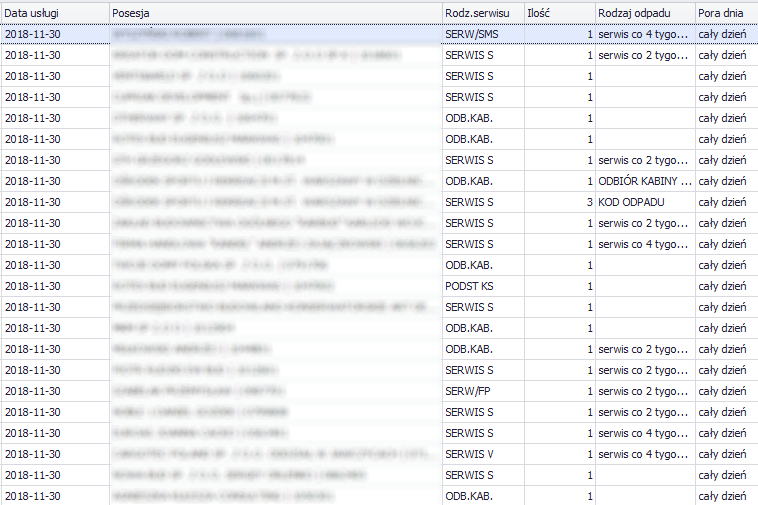This screenshot has width=758, height=505.
Task: Click the Posesja cell in the PODST KS row
Action: [275, 286]
